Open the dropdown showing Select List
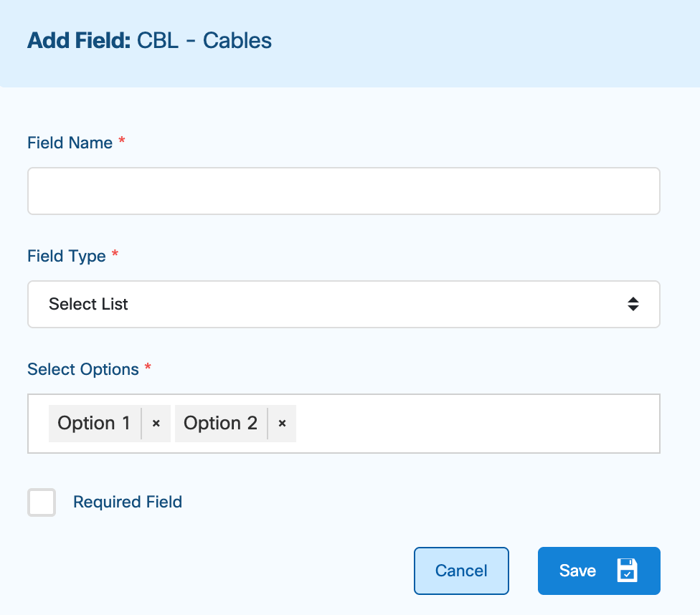This screenshot has width=700, height=615. (x=344, y=304)
